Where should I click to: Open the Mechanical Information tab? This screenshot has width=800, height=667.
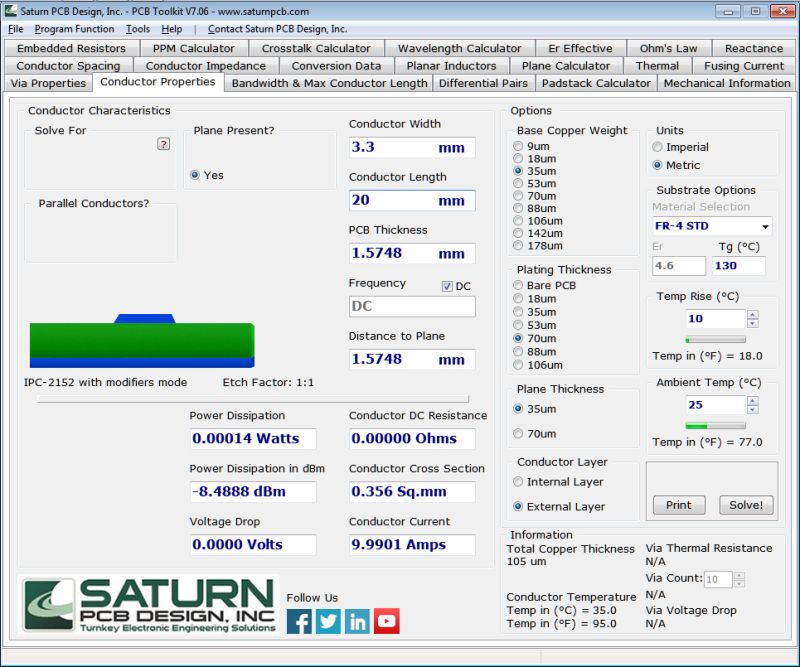pos(727,83)
